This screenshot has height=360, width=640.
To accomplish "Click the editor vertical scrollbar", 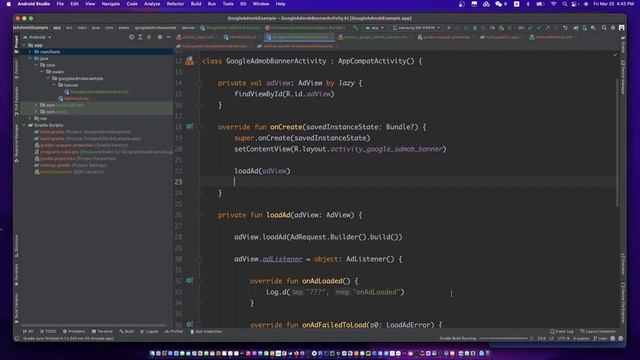I will 618,143.
